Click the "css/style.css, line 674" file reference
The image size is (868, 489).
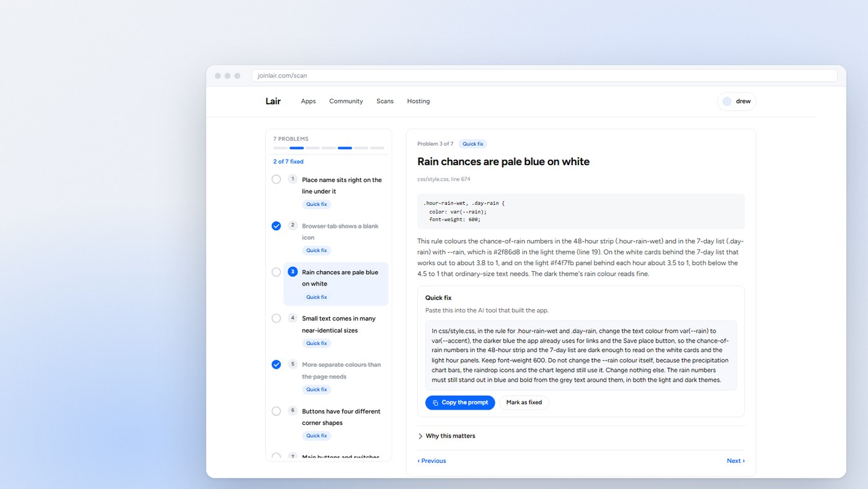click(444, 179)
